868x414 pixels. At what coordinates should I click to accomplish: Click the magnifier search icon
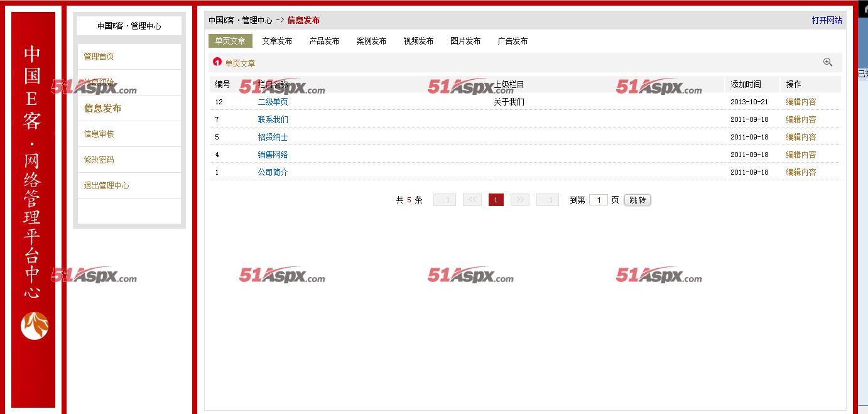(x=828, y=62)
